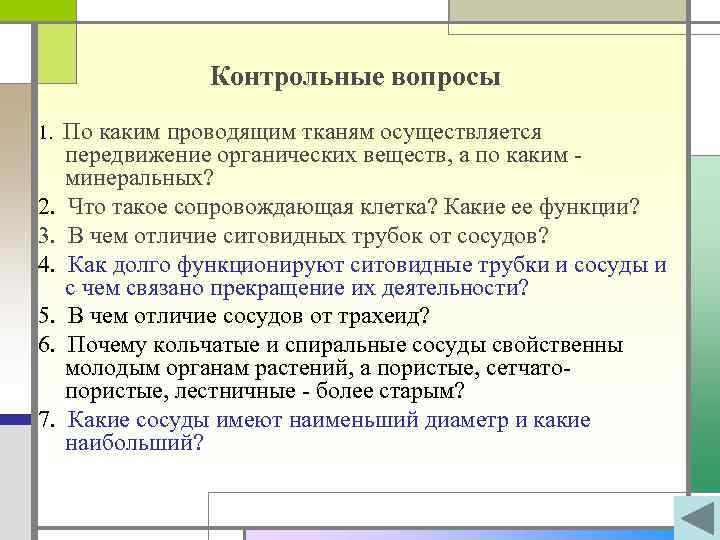Click the phrase 'Какие ее функции?'
Screen dimensions: 720x540
tap(541, 207)
